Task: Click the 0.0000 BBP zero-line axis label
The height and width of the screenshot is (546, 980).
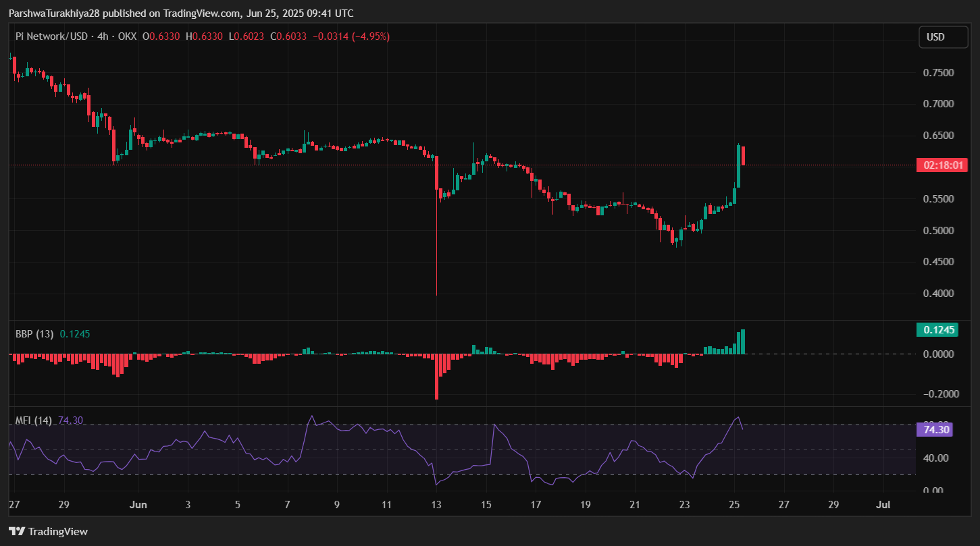Action: (938, 354)
